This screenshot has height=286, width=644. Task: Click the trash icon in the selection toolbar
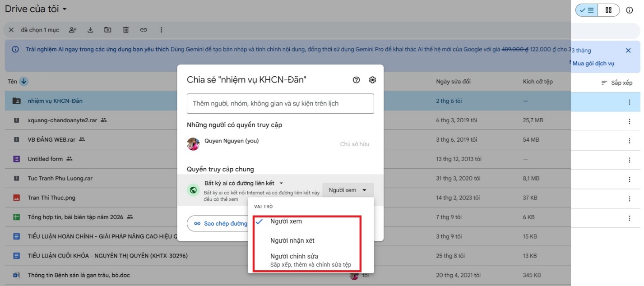126,30
